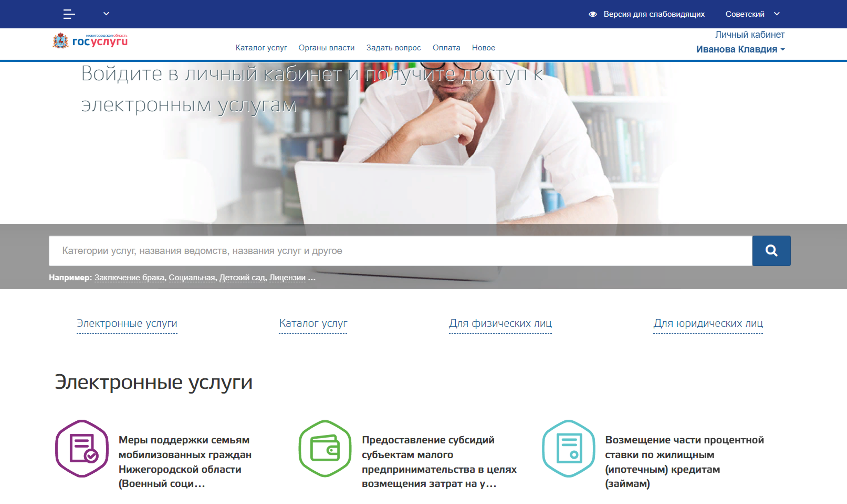Switch to 'Для физических лиц' tab
The width and height of the screenshot is (847, 504).
[500, 323]
